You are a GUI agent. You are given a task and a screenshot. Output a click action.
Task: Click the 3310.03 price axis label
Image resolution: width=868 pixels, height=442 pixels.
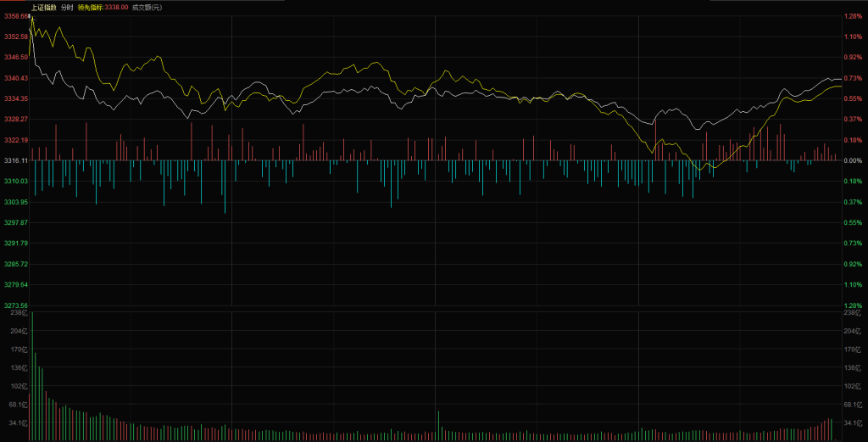coord(15,181)
